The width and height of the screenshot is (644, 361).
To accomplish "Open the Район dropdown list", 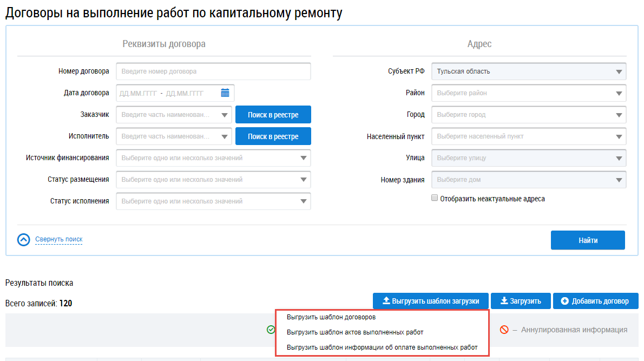I will pyautogui.click(x=619, y=93).
